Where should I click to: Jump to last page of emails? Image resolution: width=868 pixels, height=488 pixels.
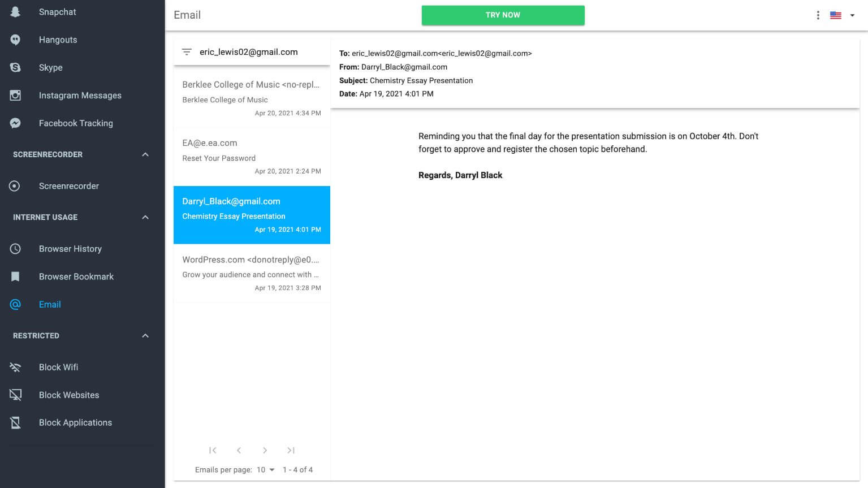click(291, 450)
